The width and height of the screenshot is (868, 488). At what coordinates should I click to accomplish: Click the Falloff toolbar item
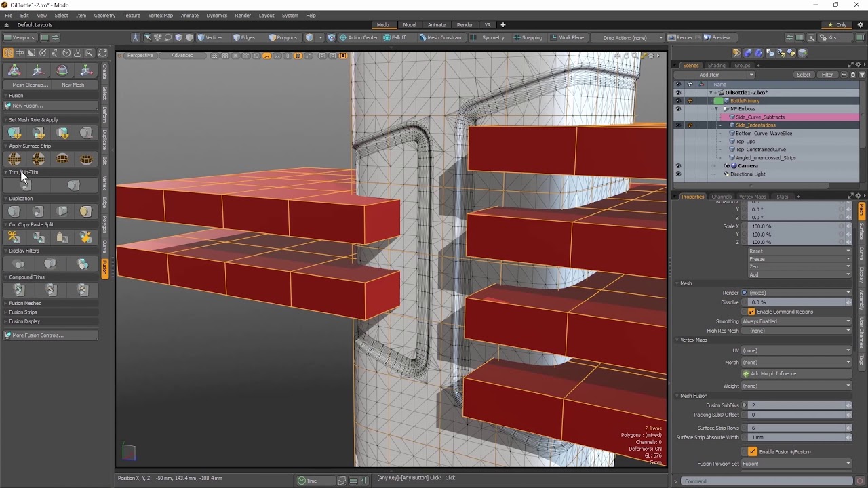coord(395,37)
